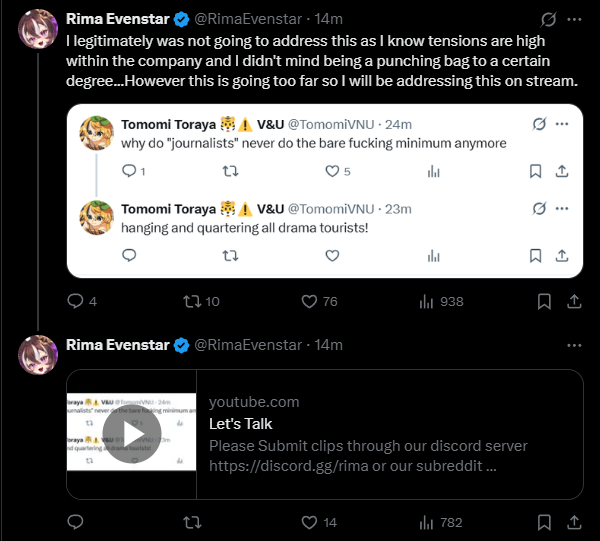
Task: Click Rima Evenstar's avatar on first tweet
Action: tap(39, 28)
